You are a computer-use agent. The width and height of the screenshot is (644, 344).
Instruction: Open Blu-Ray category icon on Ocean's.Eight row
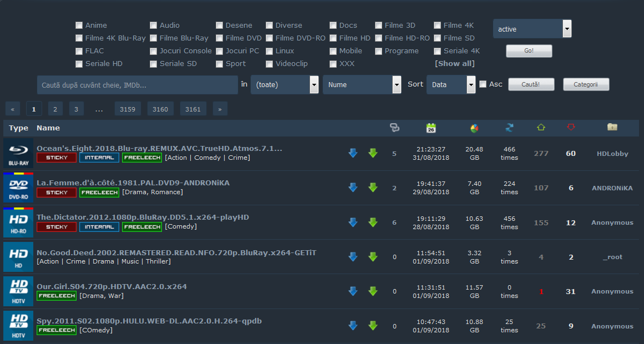click(x=18, y=153)
